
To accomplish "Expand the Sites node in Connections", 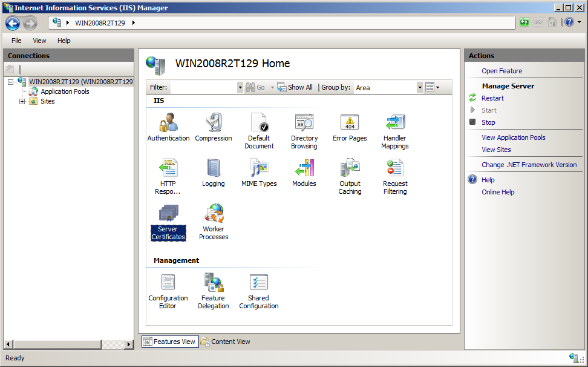I will [x=22, y=101].
